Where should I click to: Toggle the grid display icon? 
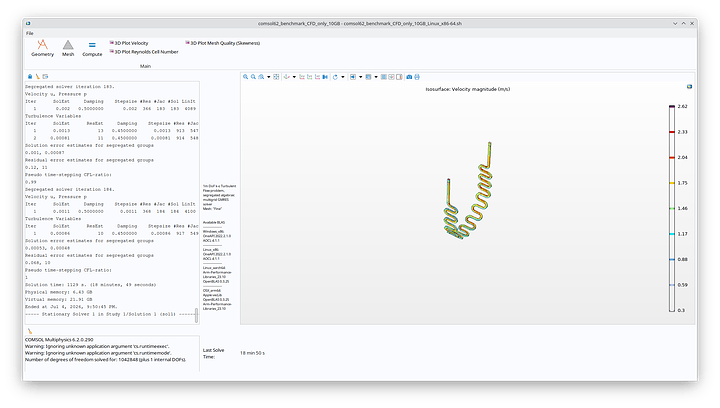384,77
